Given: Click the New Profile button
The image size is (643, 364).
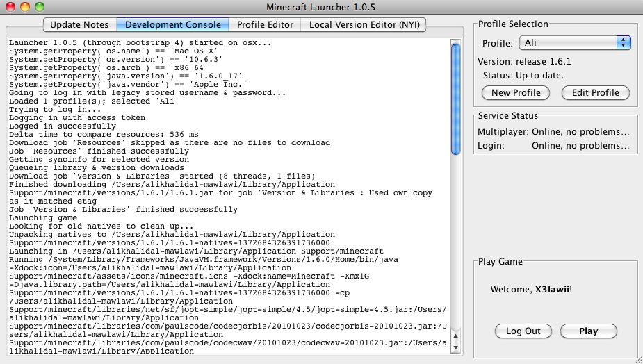Looking at the screenshot, I should pos(516,92).
